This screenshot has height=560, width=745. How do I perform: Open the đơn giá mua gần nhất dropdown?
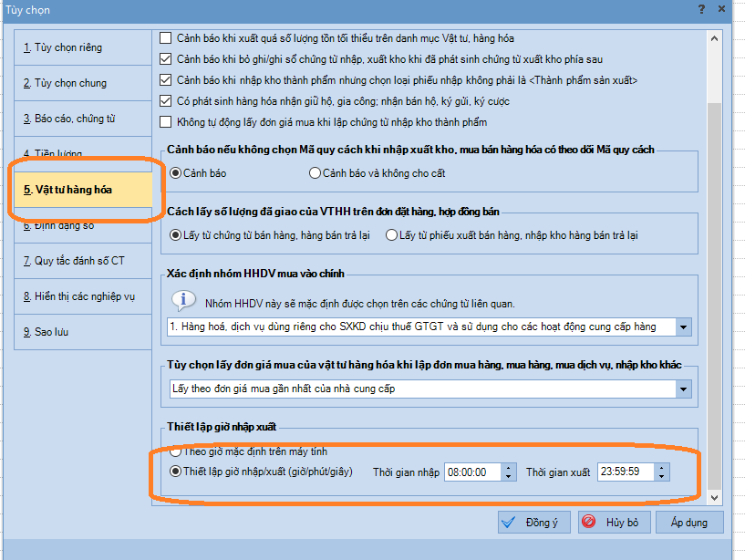(x=684, y=389)
